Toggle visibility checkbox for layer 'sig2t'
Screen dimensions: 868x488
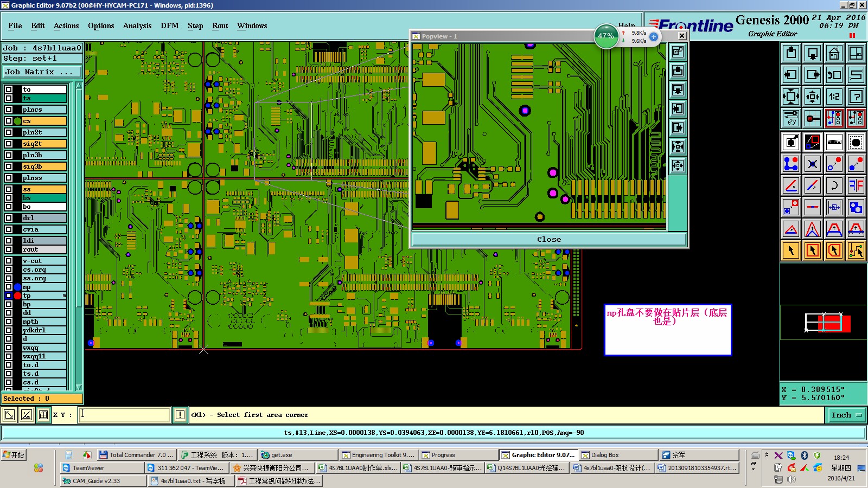[9, 144]
